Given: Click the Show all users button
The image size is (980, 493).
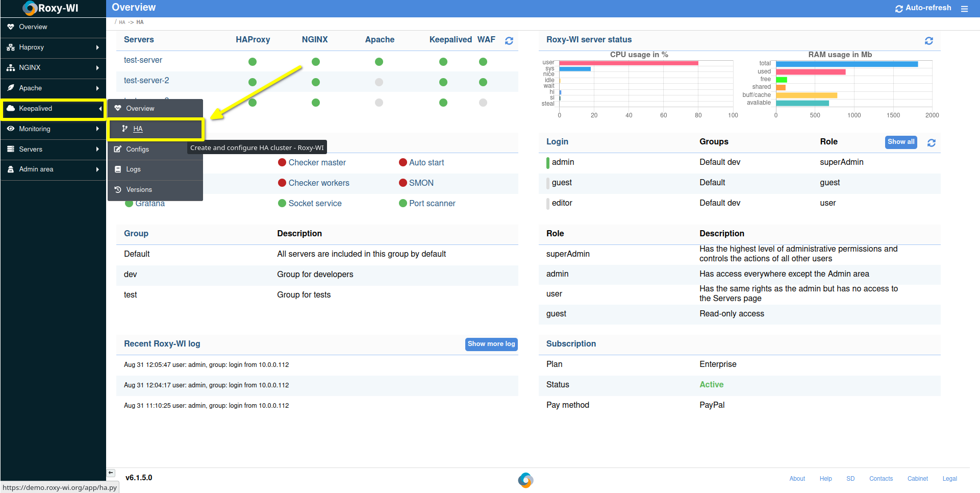Looking at the screenshot, I should point(900,142).
